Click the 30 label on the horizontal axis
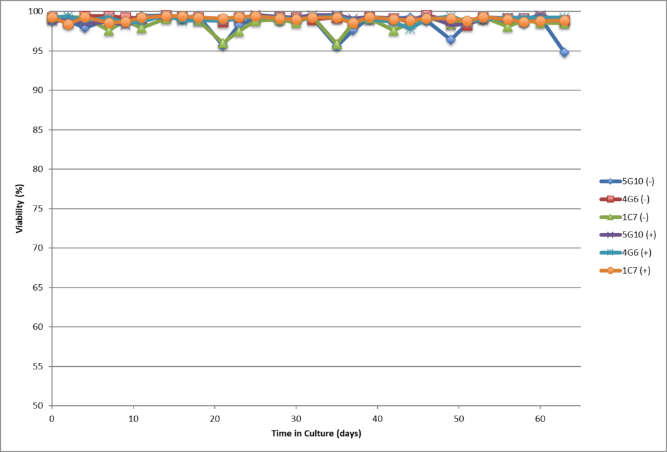This screenshot has height=452, width=667. [296, 418]
